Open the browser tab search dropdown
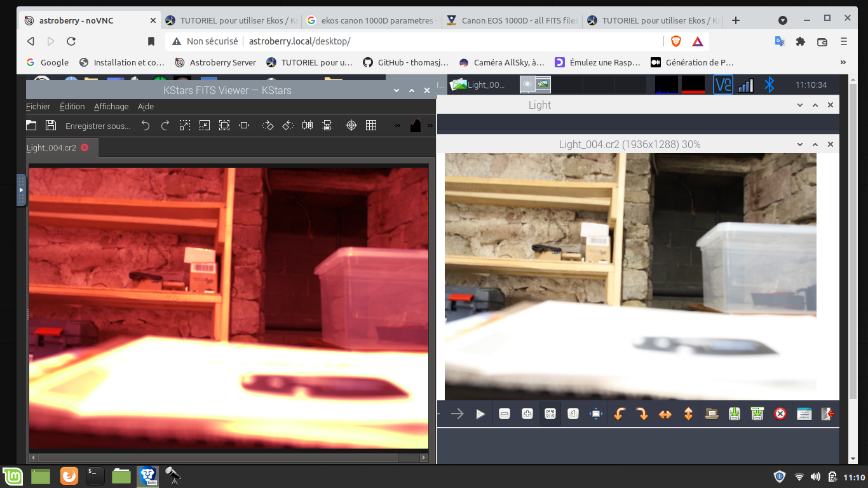This screenshot has height=488, width=868. pos(783,20)
